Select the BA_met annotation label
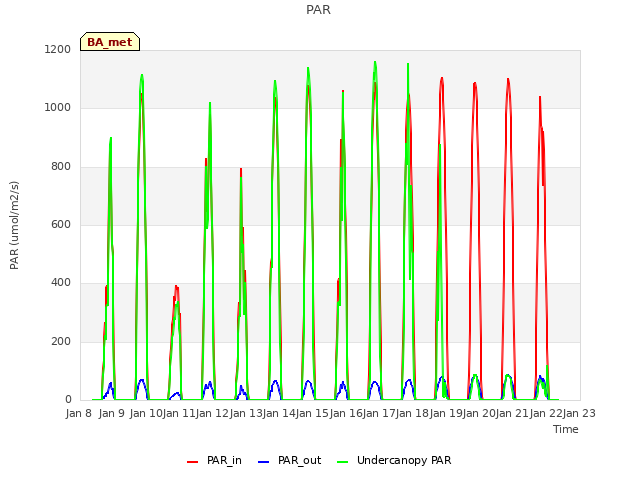This screenshot has width=640, height=480. [x=110, y=42]
